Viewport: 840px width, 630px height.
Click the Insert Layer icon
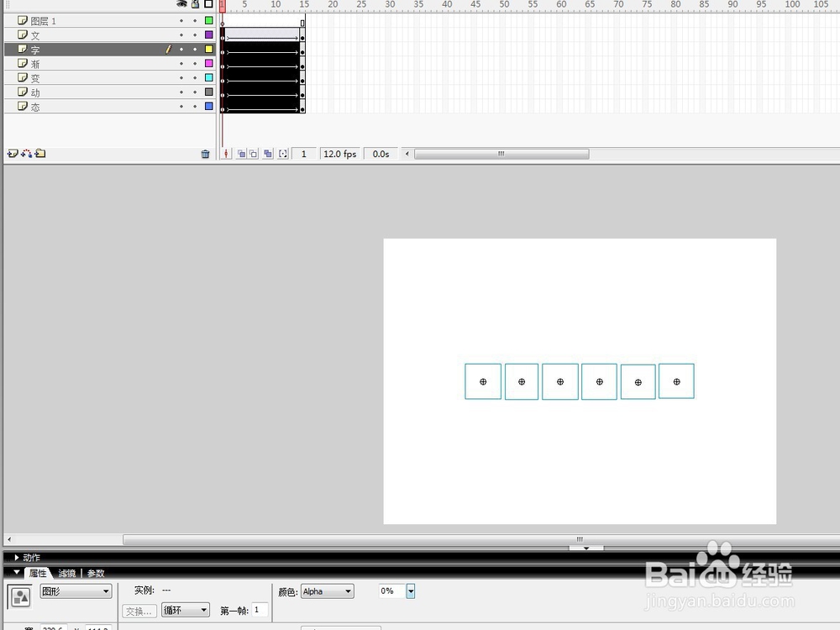point(13,154)
